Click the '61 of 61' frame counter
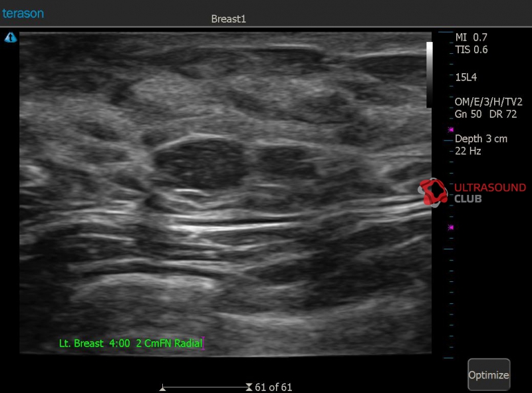Viewport: 532px width, 393px height. [273, 387]
